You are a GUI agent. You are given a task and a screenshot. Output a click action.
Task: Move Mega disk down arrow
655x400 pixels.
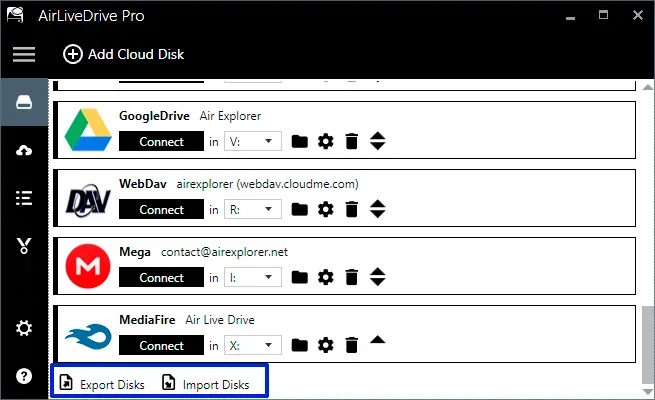click(x=378, y=282)
